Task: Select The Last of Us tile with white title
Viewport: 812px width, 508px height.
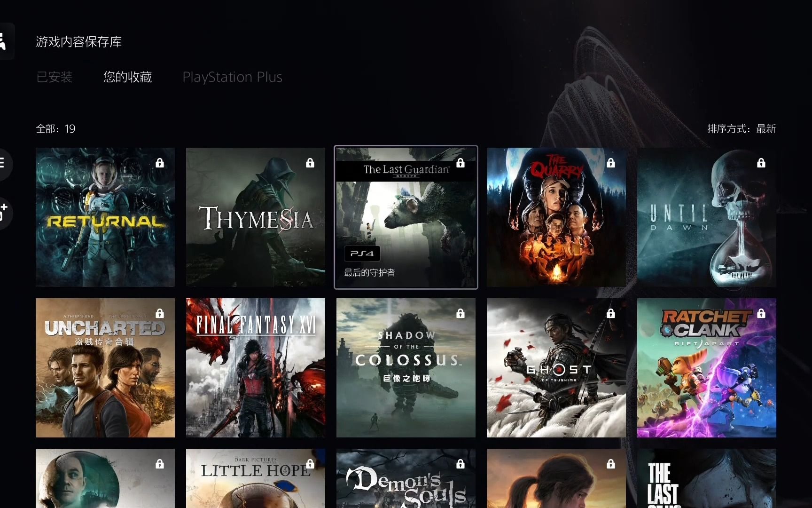Action: coord(707,478)
